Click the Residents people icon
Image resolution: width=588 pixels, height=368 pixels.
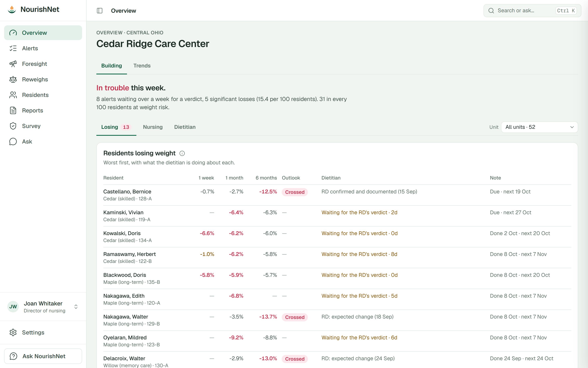13,95
